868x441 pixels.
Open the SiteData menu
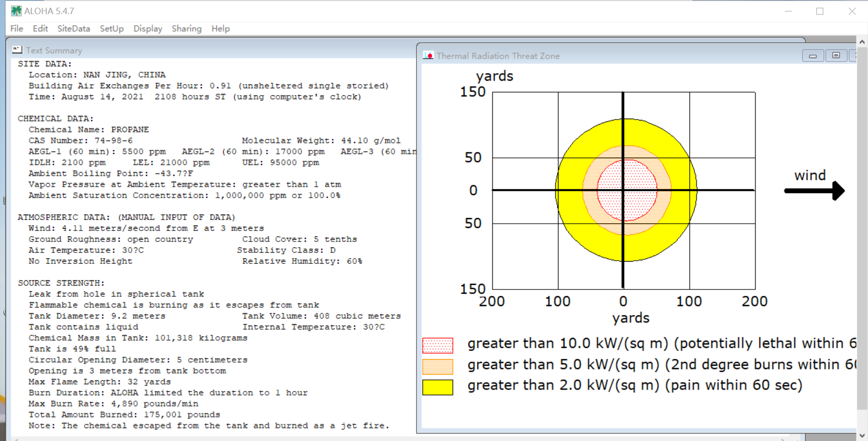click(x=73, y=28)
